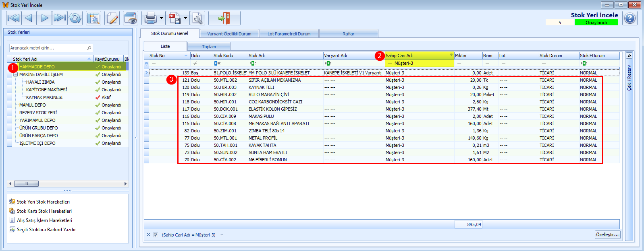Open the PDF export dropdown arrow
The width and height of the screenshot is (644, 251).
pyautogui.click(x=185, y=18)
